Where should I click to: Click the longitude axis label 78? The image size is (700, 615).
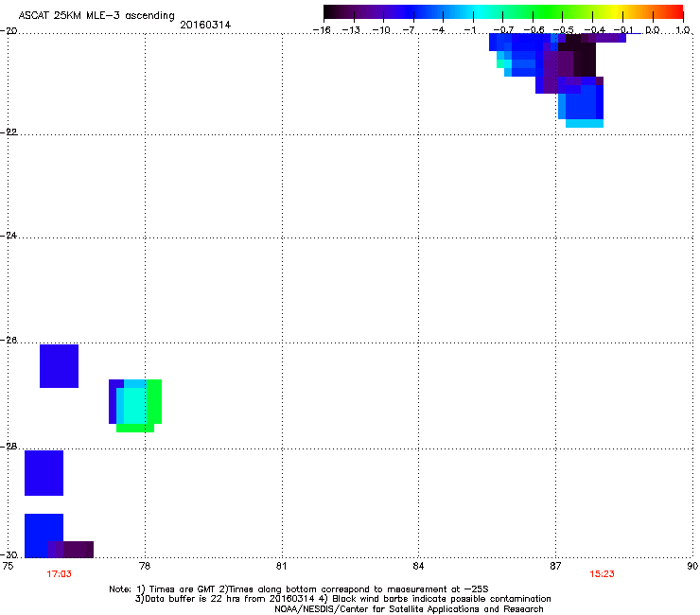tap(145, 566)
